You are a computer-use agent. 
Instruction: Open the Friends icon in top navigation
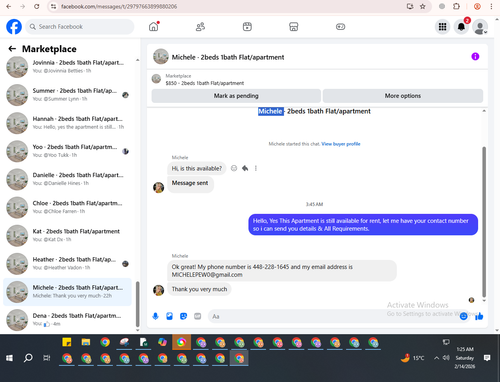[200, 27]
